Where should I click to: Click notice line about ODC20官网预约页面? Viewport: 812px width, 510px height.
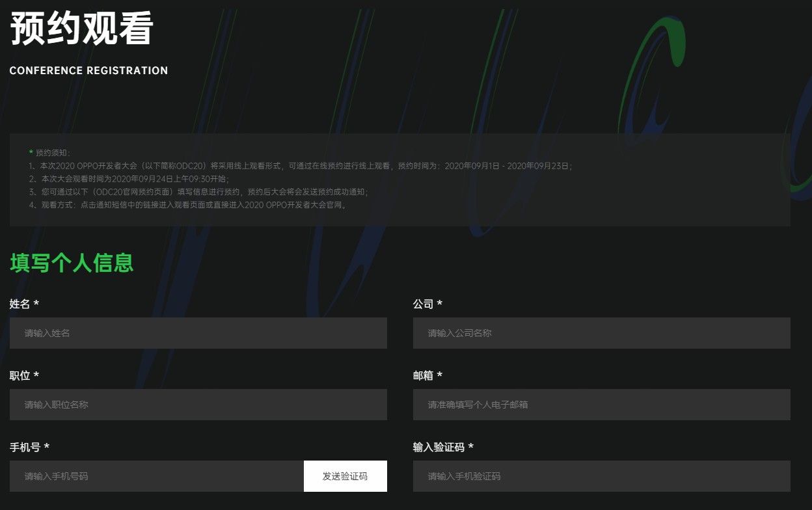click(x=199, y=192)
